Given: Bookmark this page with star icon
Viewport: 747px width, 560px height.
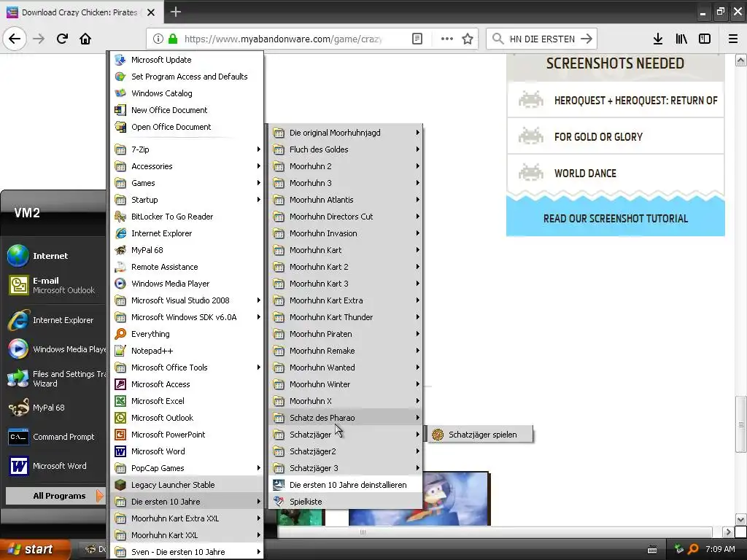Looking at the screenshot, I should 468,39.
